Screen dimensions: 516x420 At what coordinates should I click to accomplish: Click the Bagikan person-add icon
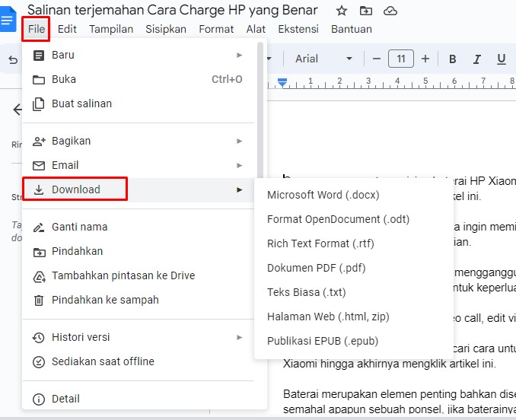[x=39, y=142]
